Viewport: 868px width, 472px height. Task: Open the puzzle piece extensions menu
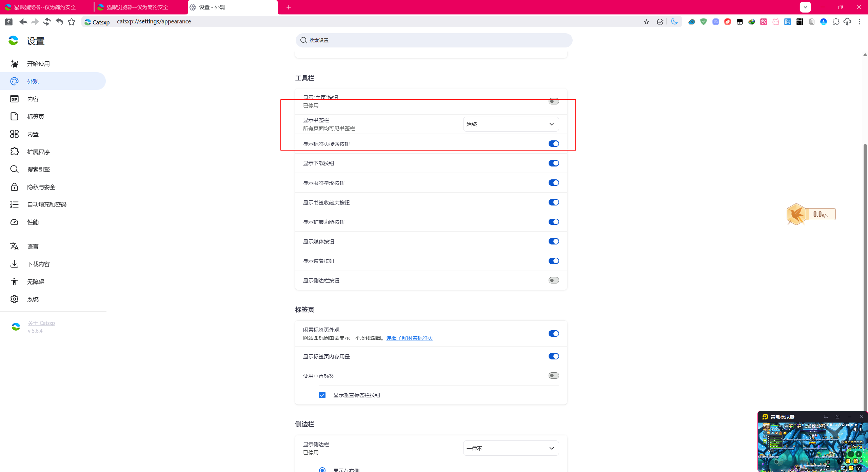pos(836,22)
